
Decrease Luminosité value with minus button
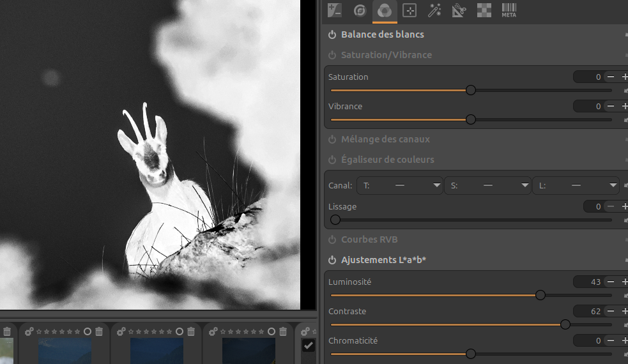click(611, 282)
